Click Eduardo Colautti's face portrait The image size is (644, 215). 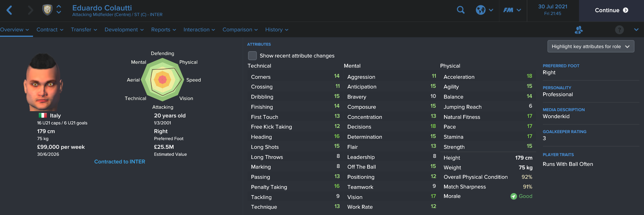(x=42, y=82)
